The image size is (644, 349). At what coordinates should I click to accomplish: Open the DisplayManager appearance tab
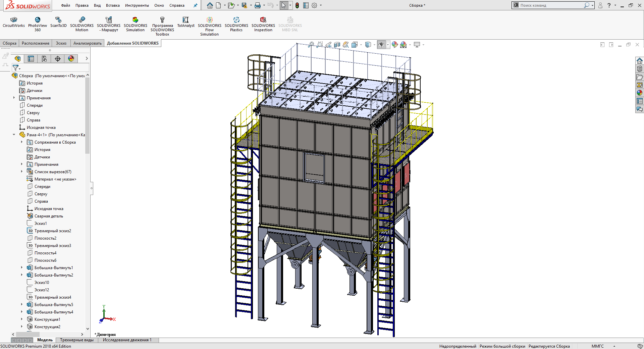[71, 59]
